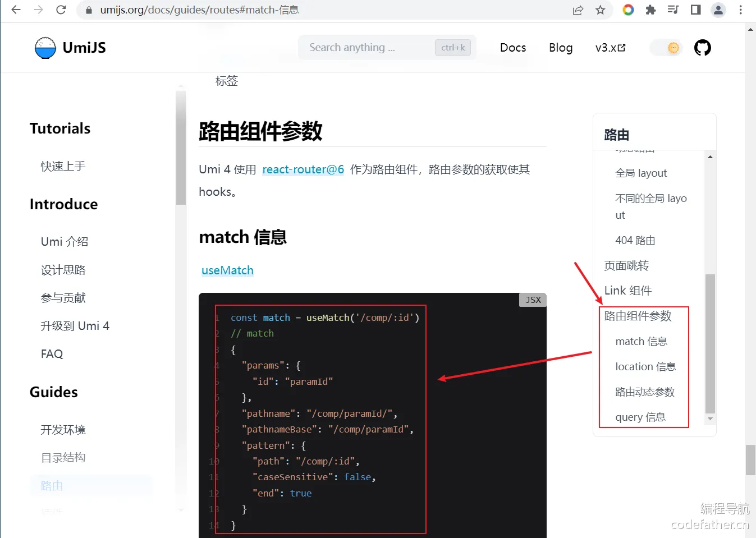Click the JSX code language label

click(533, 300)
